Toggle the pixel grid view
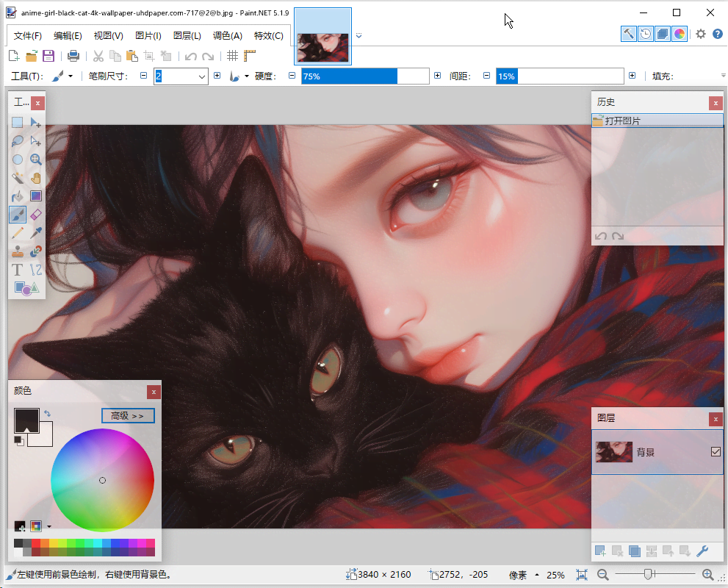This screenshot has height=588, width=728. (x=233, y=56)
